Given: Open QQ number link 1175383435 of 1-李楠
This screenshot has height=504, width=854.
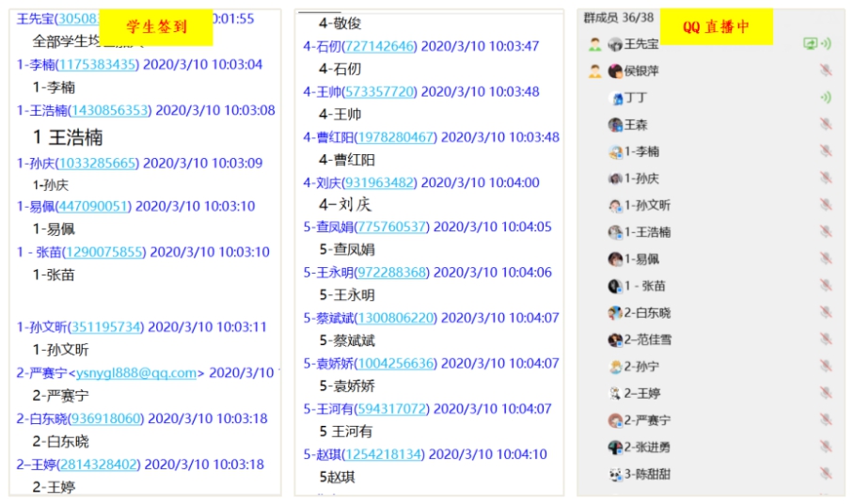Looking at the screenshot, I should (97, 65).
